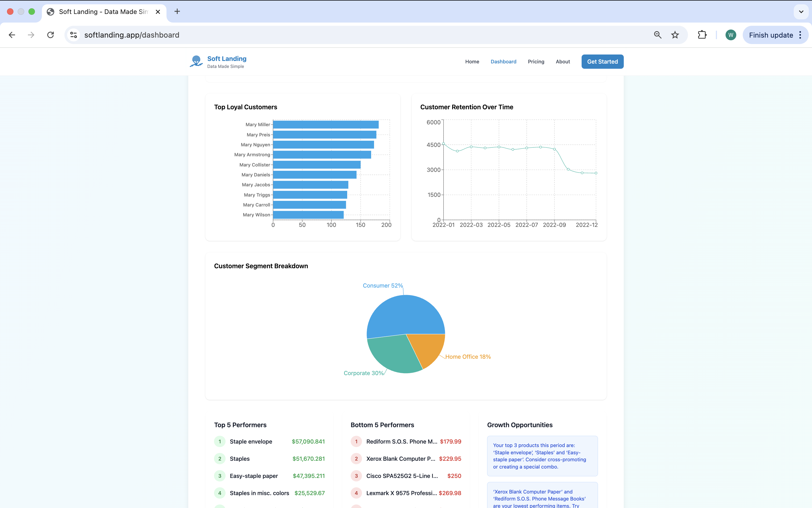
Task: Open site information icon in address bar
Action: click(x=74, y=35)
